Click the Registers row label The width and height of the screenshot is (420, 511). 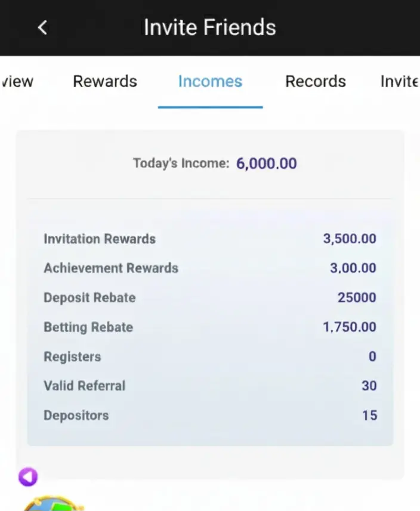(72, 357)
